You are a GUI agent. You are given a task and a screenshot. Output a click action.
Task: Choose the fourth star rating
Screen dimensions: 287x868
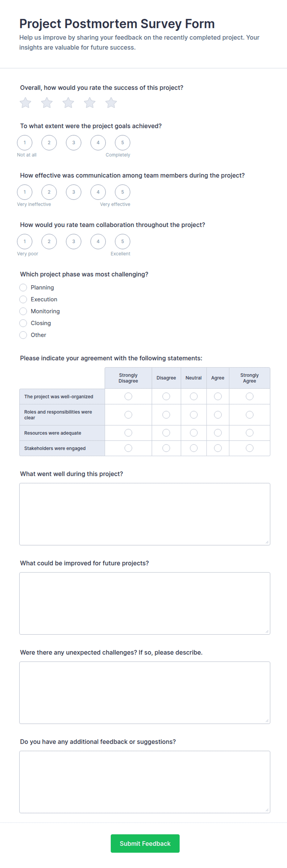coord(89,103)
